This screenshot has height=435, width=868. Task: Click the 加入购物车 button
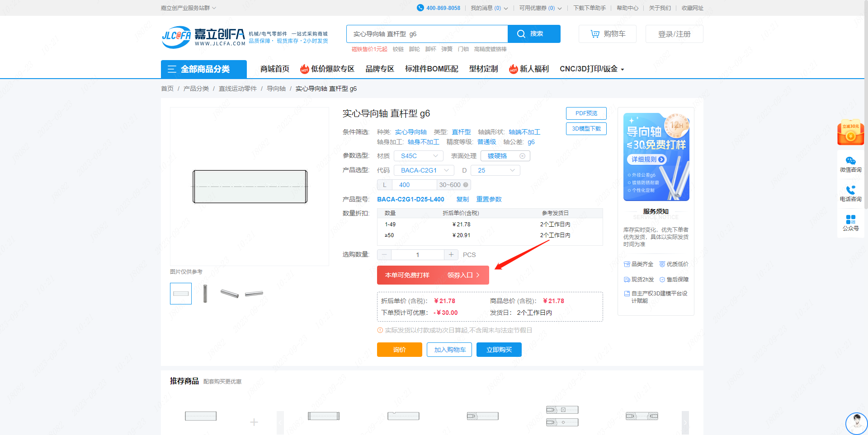tap(449, 350)
